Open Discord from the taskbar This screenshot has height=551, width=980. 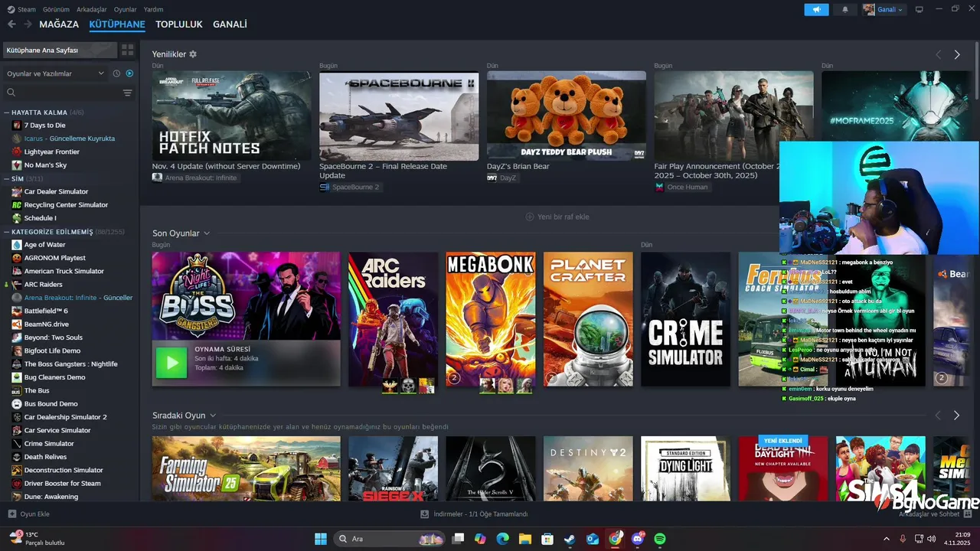[637, 539]
